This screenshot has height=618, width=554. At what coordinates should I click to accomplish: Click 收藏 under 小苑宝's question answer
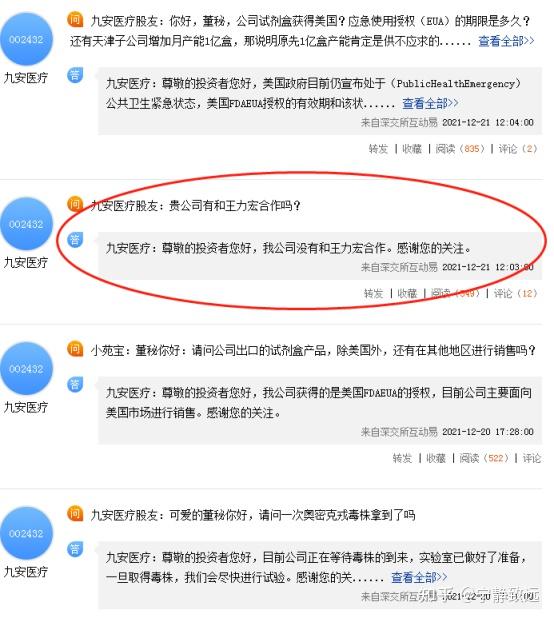(x=436, y=458)
